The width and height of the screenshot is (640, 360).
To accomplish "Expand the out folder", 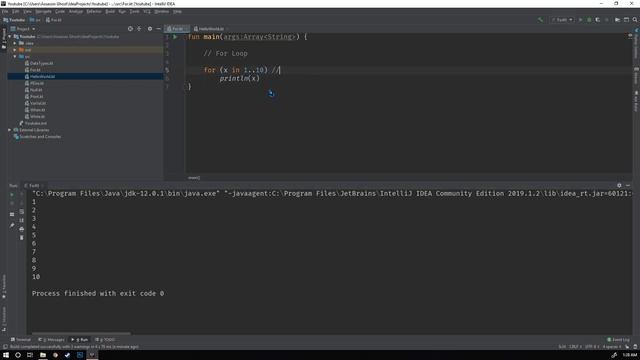I will pos(15,50).
